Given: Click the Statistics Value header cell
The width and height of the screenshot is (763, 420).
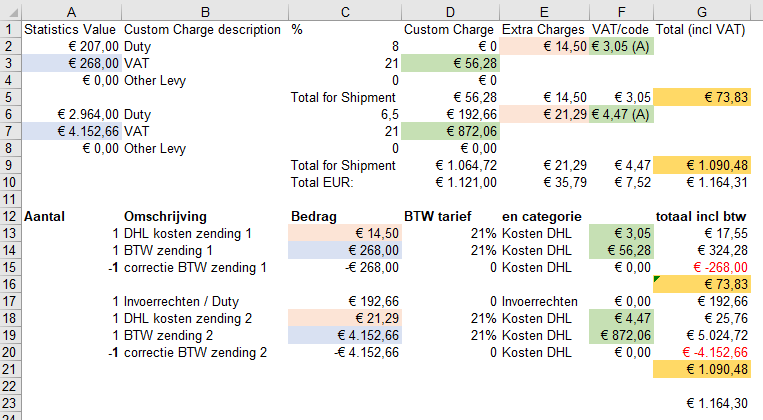Looking at the screenshot, I should (x=72, y=30).
